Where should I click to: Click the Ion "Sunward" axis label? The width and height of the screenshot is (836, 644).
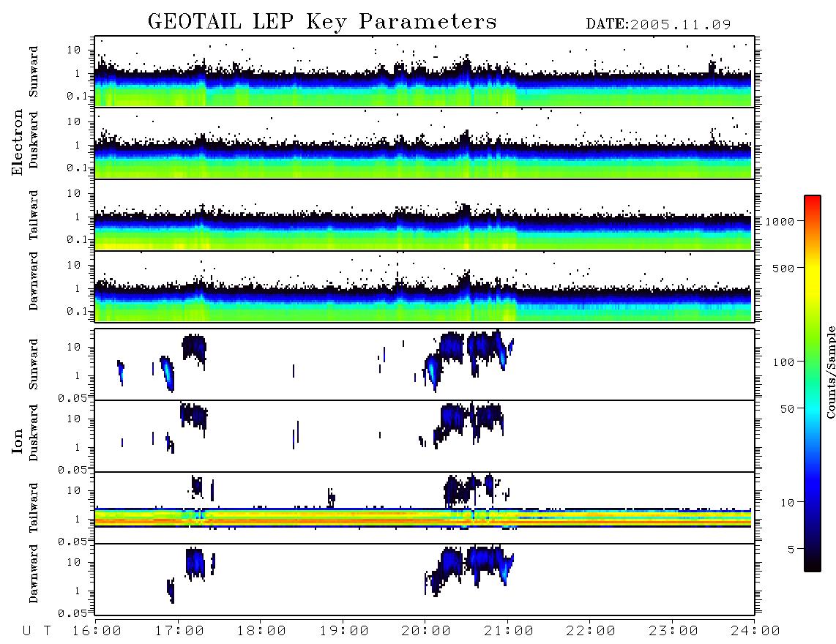(x=34, y=364)
